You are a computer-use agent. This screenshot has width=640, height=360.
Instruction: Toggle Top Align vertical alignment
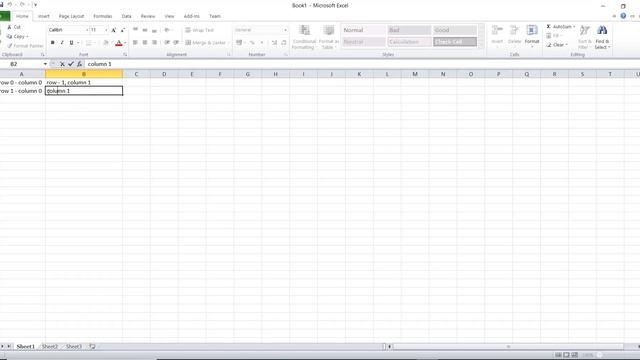click(135, 30)
